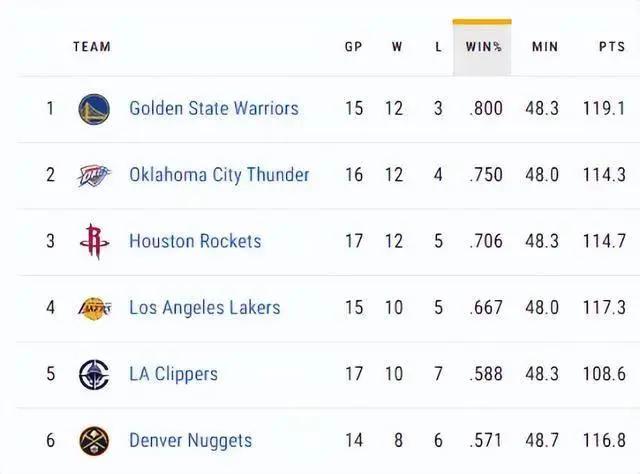Open the Oklahoma City Thunder team link
This screenshot has height=474, width=640.
[x=219, y=175]
